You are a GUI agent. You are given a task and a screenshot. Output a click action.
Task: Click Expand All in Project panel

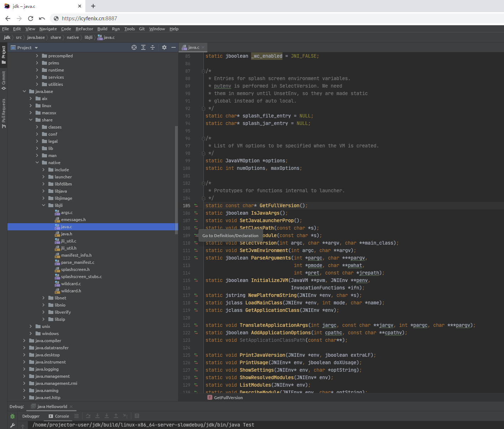pyautogui.click(x=143, y=47)
